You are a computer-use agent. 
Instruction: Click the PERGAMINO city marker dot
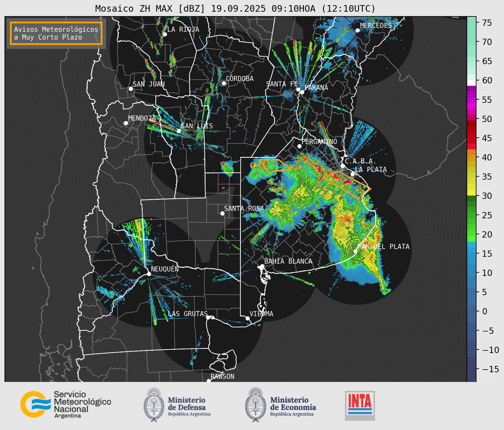(x=299, y=146)
